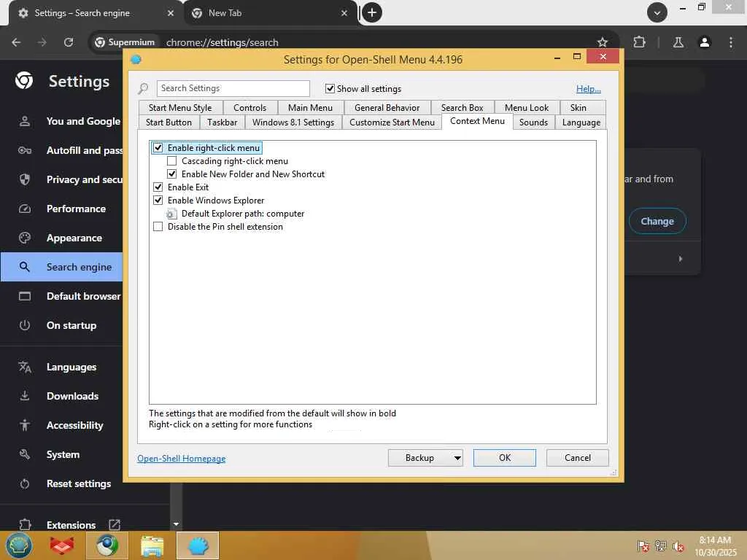Open the Start menu shell button
This screenshot has height=560, width=747.
(18, 545)
